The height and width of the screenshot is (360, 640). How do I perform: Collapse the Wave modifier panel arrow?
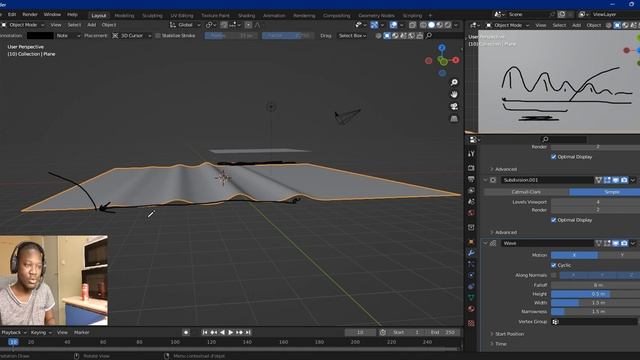[x=485, y=243]
